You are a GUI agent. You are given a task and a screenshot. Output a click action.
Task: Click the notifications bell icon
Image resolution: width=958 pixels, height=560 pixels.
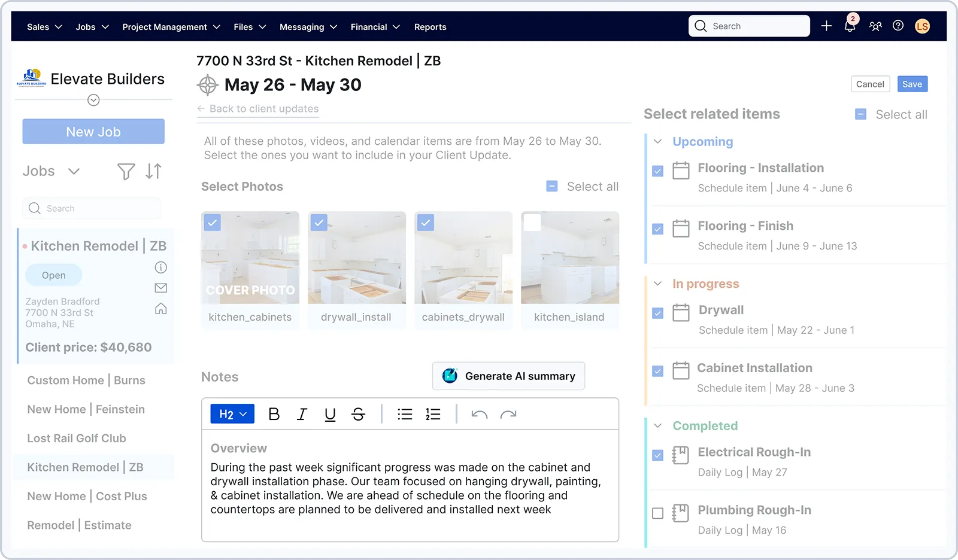click(x=850, y=26)
